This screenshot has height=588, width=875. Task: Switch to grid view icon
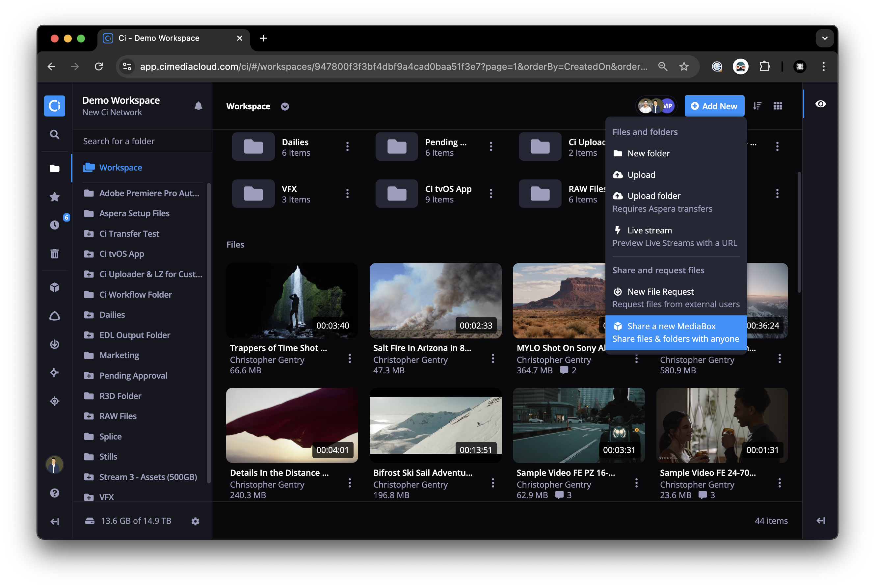[x=778, y=106]
